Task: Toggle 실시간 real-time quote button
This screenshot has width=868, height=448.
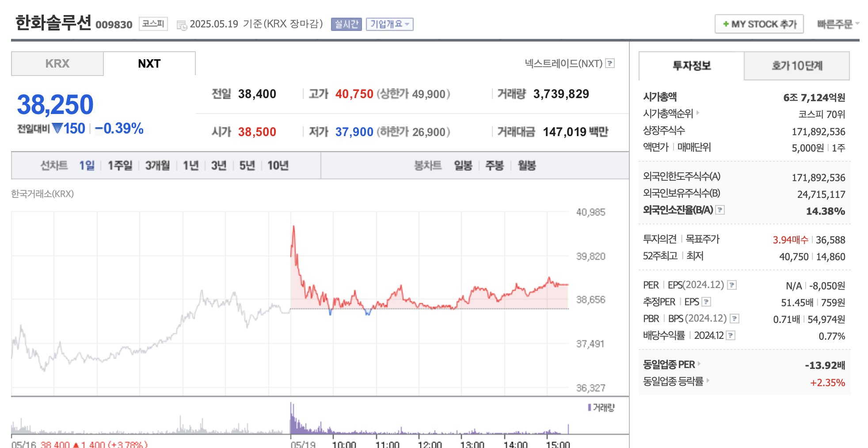Action: (346, 24)
